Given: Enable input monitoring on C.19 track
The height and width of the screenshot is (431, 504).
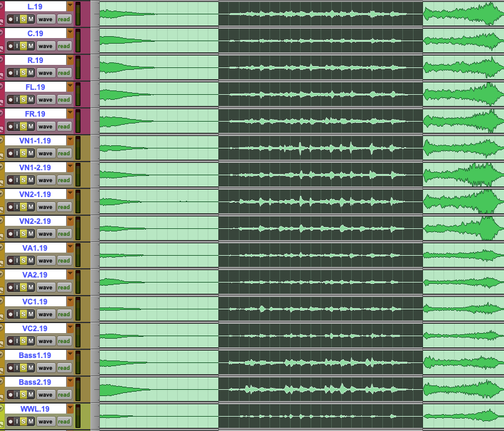Looking at the screenshot, I should 17,46.
